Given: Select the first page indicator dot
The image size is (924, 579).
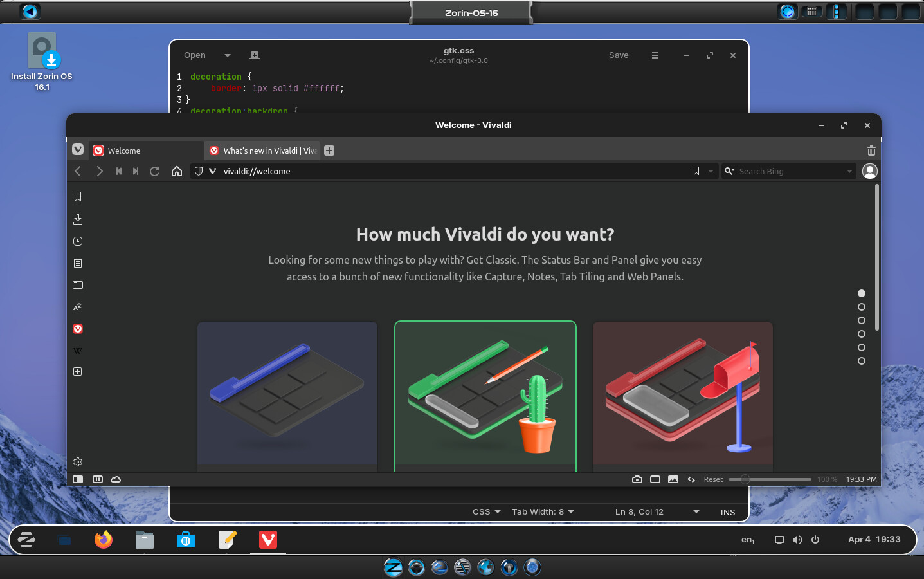Looking at the screenshot, I should (x=862, y=293).
